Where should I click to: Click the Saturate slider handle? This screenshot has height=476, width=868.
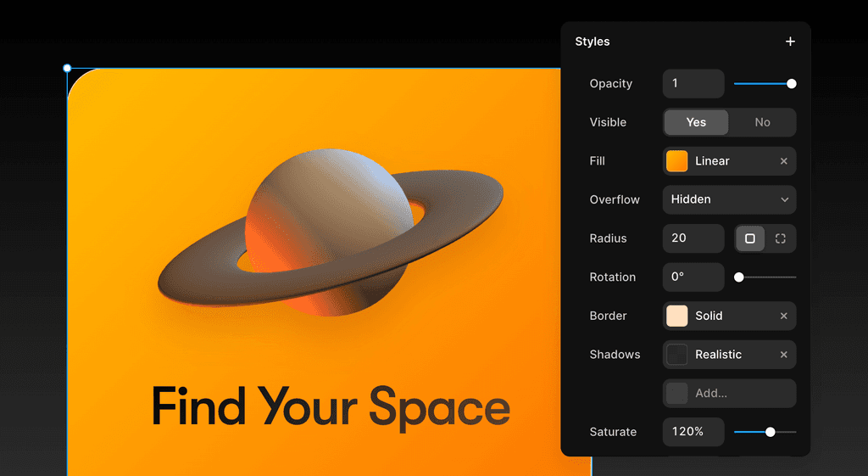(x=770, y=432)
